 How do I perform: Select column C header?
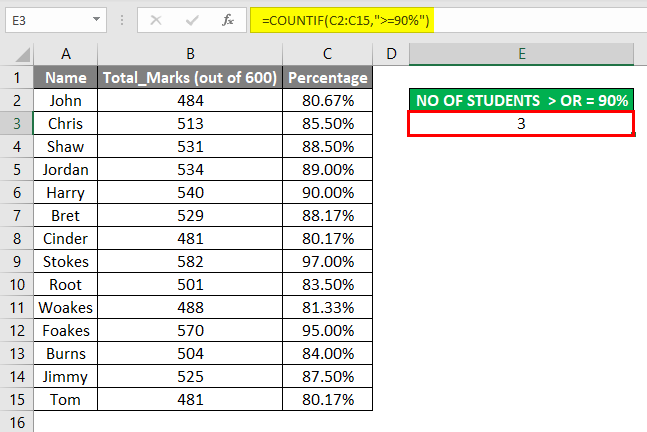(x=328, y=54)
